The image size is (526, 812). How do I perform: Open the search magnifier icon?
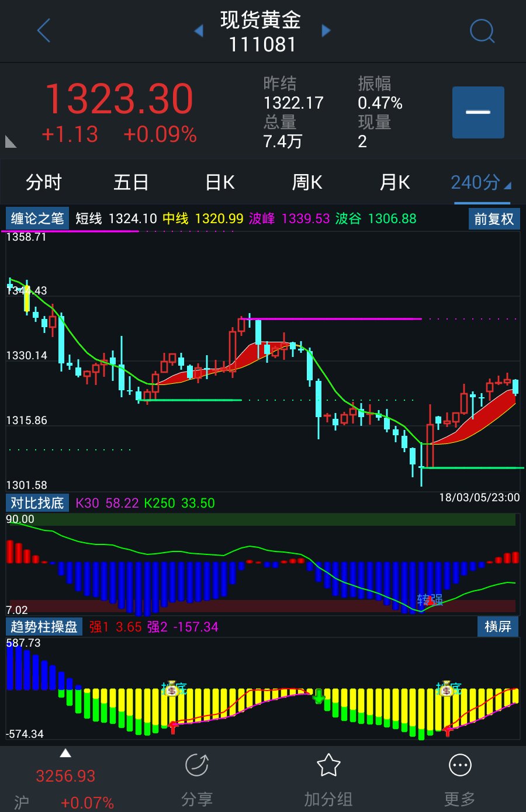(482, 31)
